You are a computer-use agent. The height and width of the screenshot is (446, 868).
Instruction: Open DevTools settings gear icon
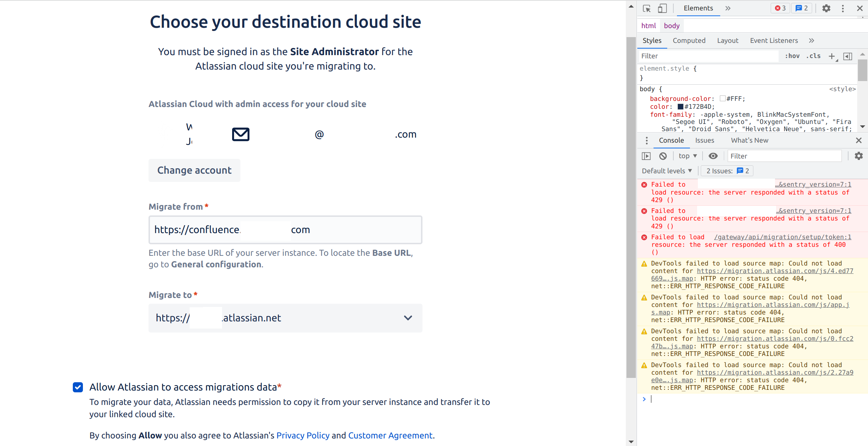tap(826, 8)
